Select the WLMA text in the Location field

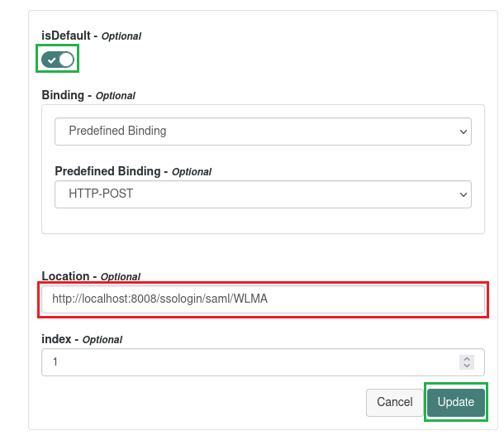[x=250, y=299]
